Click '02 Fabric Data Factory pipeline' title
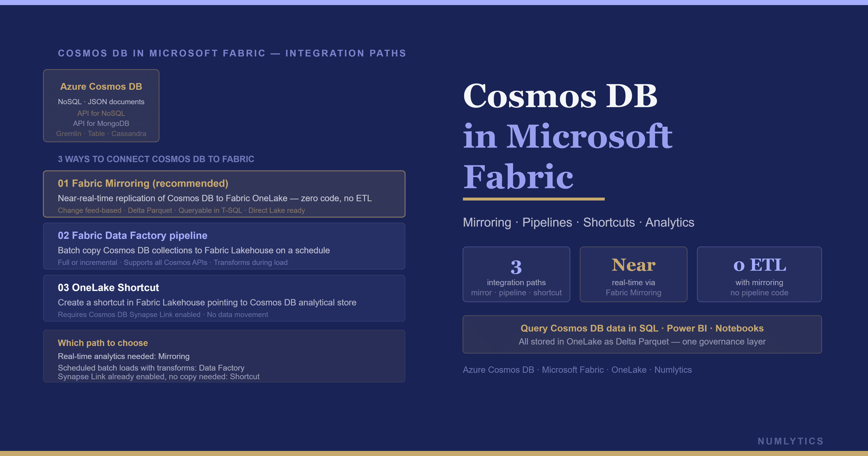Image resolution: width=868 pixels, height=456 pixels. (x=132, y=235)
